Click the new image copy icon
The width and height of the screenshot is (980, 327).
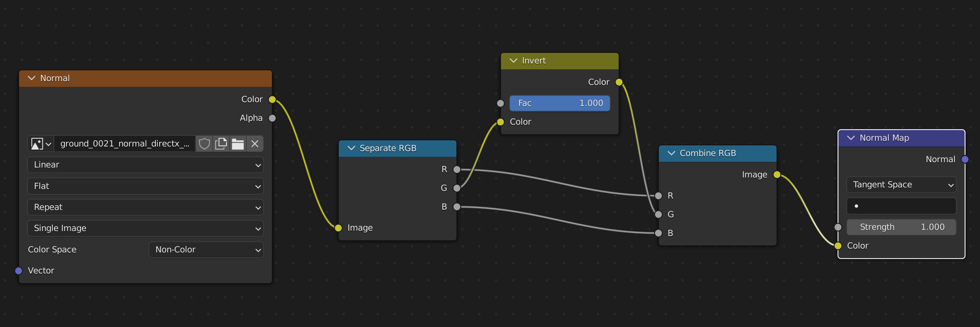[x=221, y=144]
